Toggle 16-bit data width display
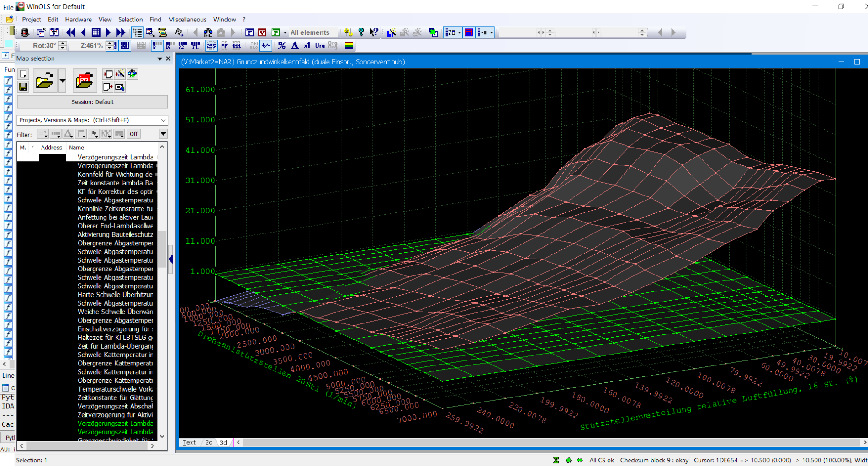 [x=169, y=46]
